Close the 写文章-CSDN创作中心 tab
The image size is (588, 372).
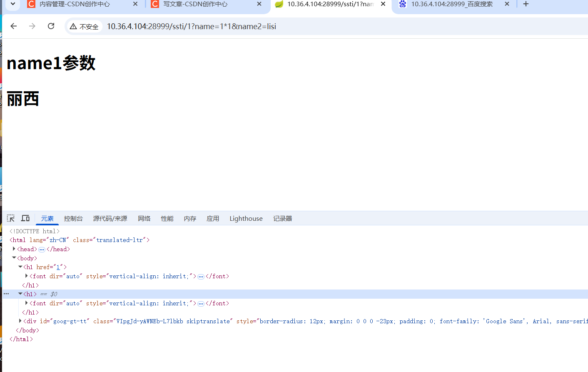point(259,4)
